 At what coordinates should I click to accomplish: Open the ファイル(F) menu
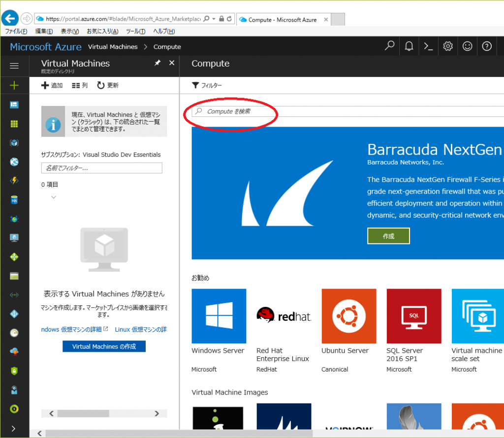pos(16,31)
